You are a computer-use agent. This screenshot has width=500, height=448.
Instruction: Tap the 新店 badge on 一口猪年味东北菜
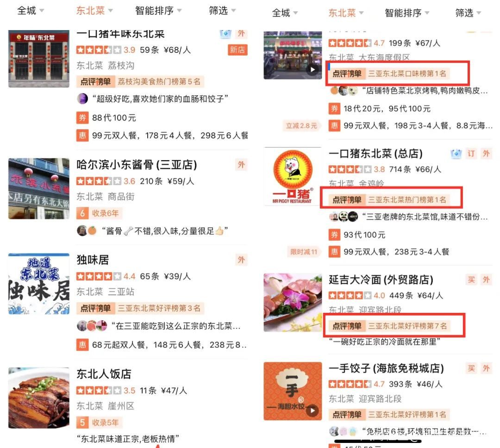coord(237,50)
